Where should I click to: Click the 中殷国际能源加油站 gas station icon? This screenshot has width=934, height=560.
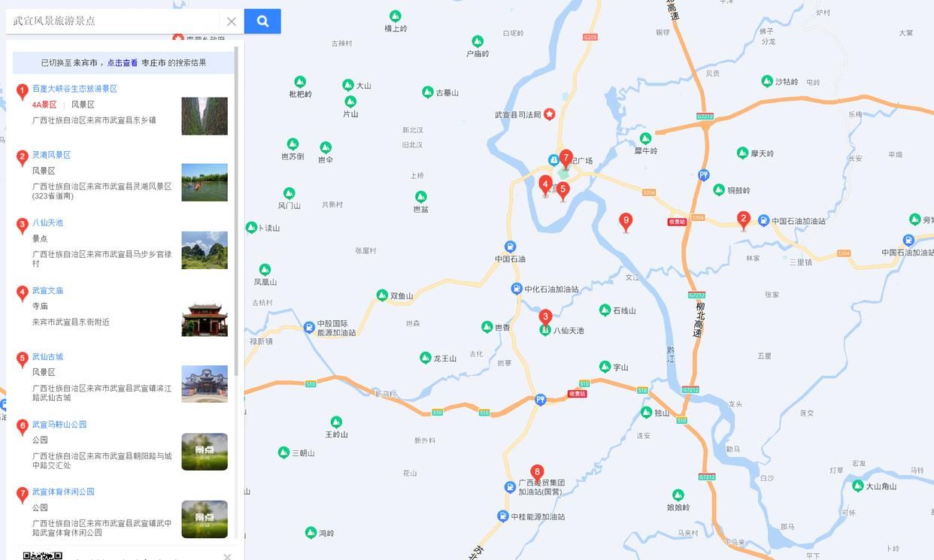click(x=309, y=327)
